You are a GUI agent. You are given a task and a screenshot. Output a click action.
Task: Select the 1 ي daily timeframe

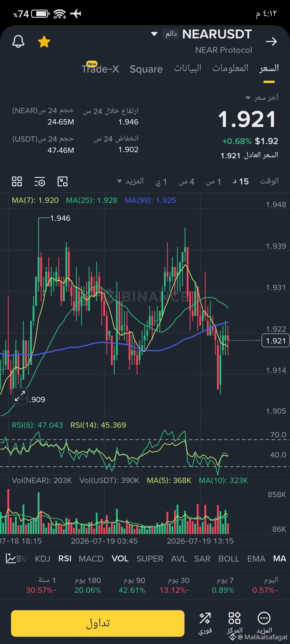[x=161, y=182]
